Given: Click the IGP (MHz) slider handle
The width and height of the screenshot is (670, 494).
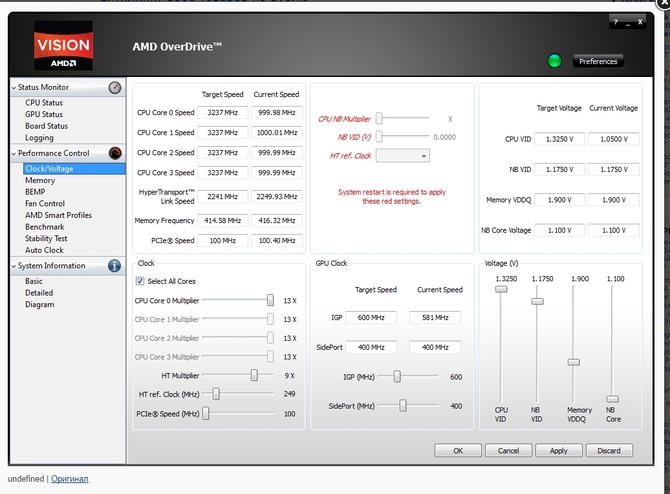Looking at the screenshot, I should (x=397, y=376).
